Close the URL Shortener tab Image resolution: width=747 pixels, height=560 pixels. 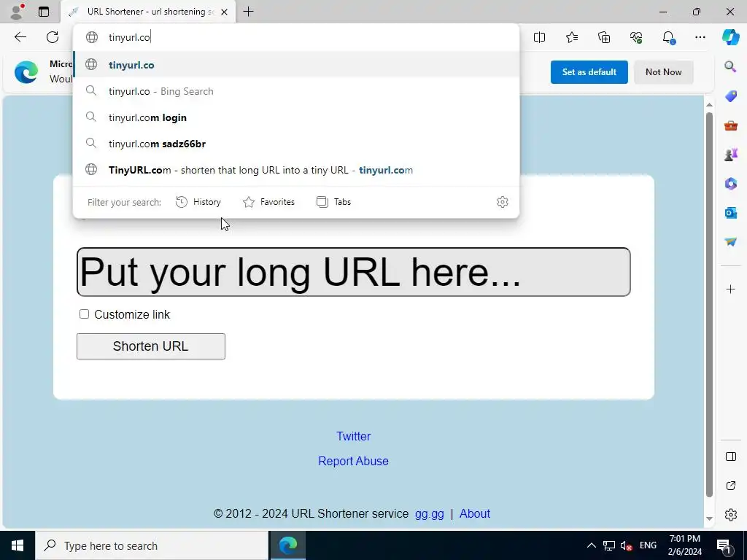(x=225, y=12)
